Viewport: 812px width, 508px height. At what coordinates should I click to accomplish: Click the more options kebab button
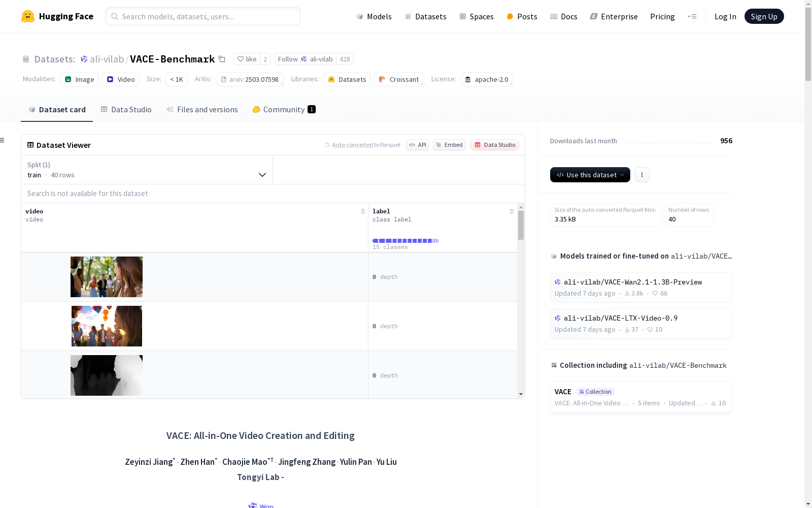(642, 175)
